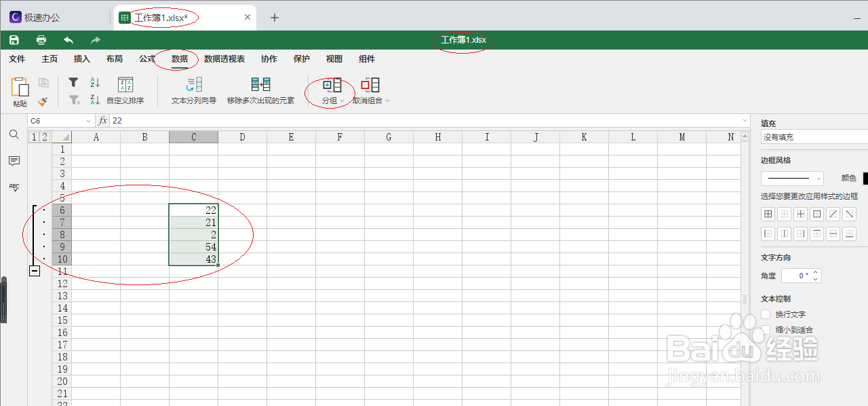Image resolution: width=868 pixels, height=406 pixels.
Task: Apply all borders style icon
Action: tap(768, 214)
